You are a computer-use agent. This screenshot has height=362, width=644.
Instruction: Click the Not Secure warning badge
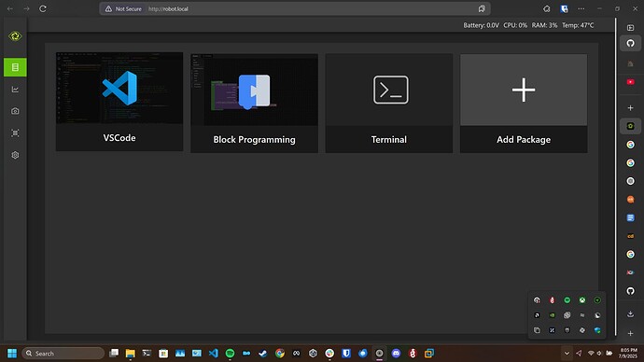123,8
